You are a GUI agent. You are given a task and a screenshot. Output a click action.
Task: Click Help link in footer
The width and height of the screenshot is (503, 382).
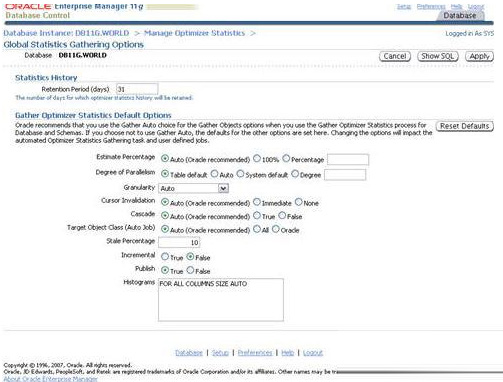point(288,353)
